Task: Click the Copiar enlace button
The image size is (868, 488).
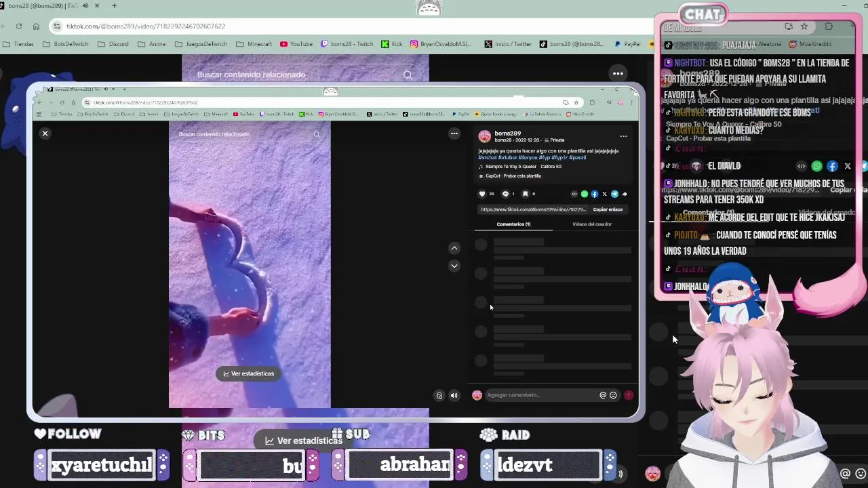Action: (608, 209)
